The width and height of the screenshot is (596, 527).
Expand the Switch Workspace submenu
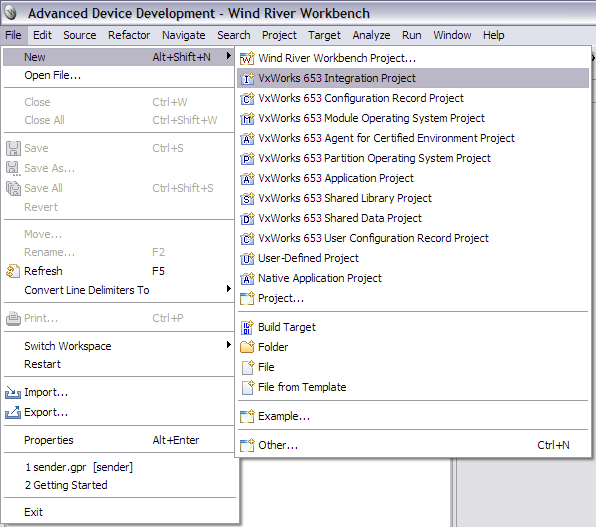[228, 344]
